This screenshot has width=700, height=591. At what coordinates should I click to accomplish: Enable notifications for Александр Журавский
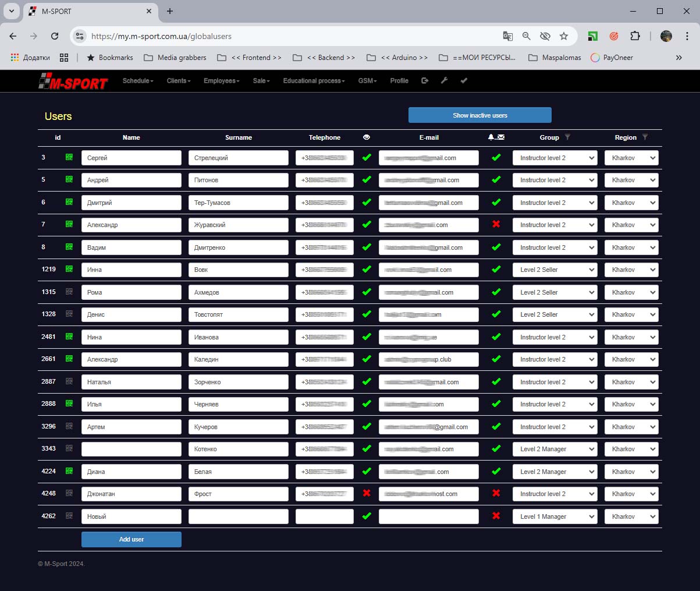pyautogui.click(x=496, y=225)
